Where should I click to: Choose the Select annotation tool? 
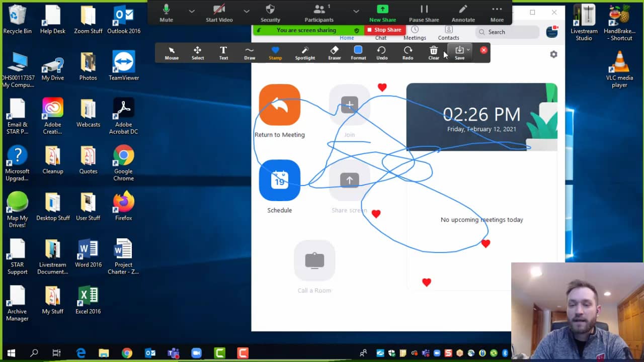tap(198, 53)
